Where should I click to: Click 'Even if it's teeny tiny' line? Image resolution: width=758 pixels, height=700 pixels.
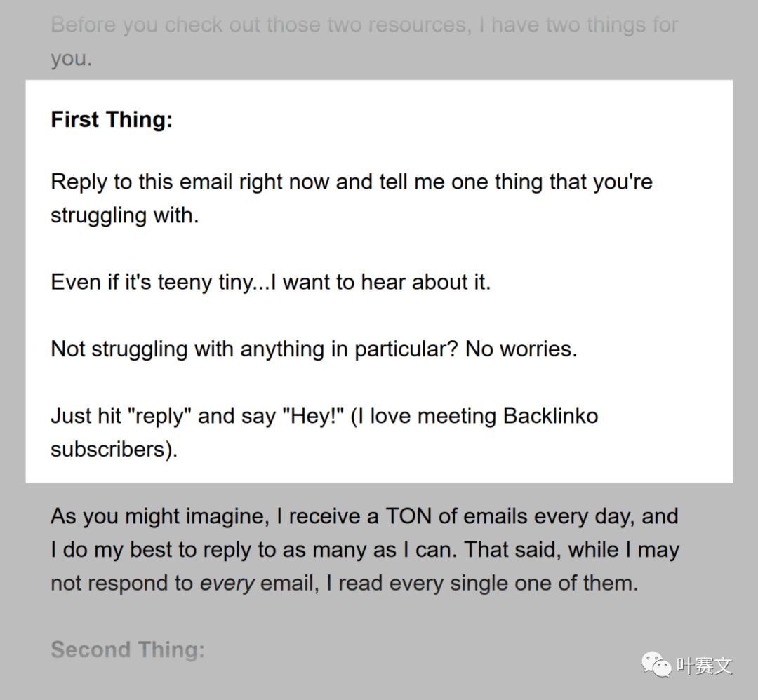click(x=153, y=282)
